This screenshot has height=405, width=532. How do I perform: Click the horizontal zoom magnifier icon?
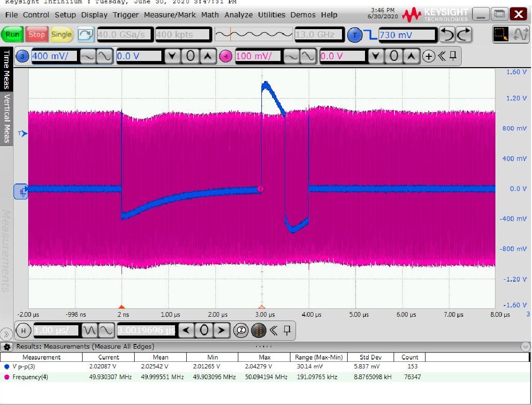[x=241, y=330]
